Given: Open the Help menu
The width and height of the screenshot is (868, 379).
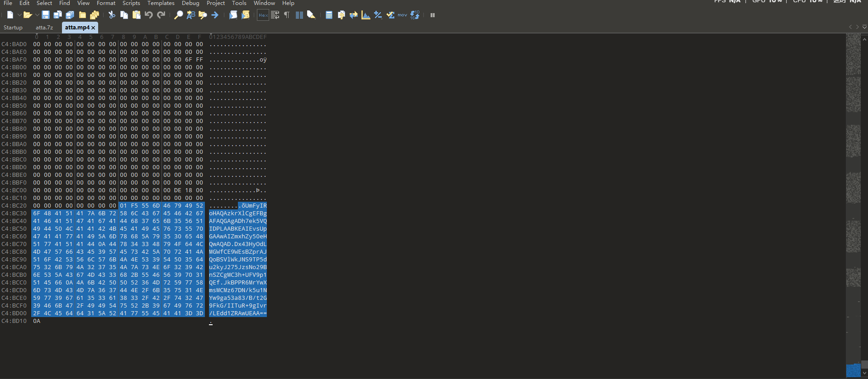Looking at the screenshot, I should (288, 3).
